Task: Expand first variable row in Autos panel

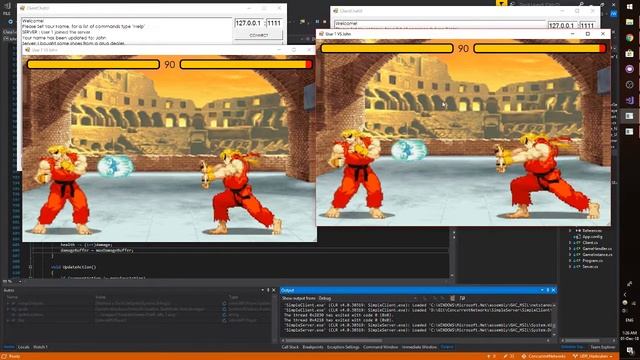Action: (x=8, y=304)
